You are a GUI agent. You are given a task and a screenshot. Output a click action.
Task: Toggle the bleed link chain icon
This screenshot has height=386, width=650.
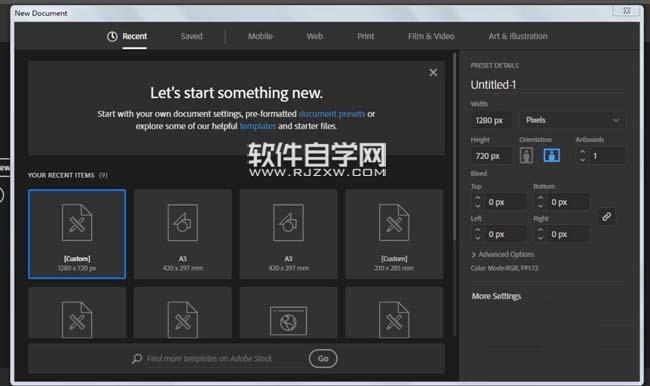pyautogui.click(x=607, y=217)
